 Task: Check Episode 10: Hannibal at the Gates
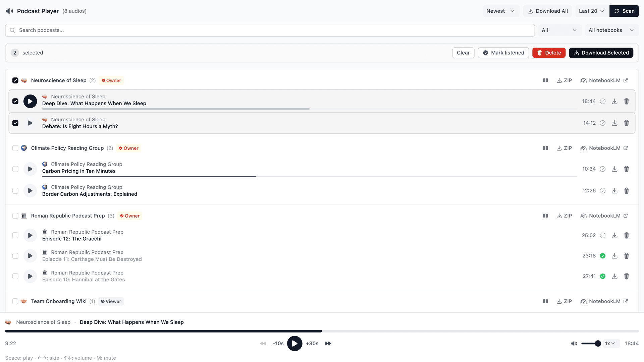[15, 276]
